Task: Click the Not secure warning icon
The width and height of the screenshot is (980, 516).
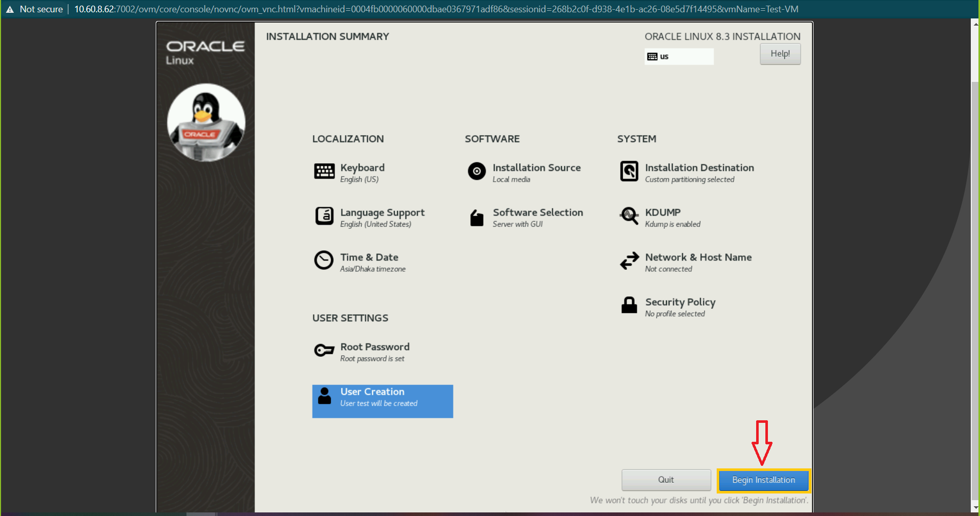Action: coord(10,9)
